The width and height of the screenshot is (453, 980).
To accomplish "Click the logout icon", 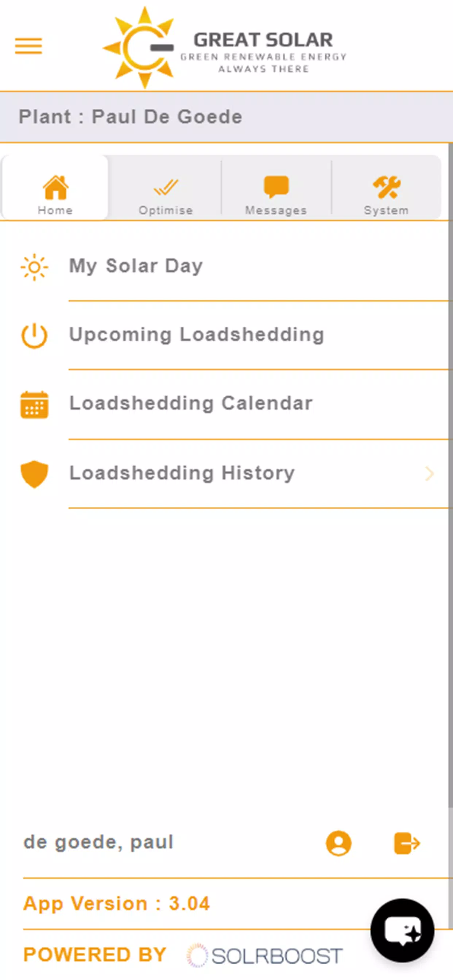I will (x=407, y=843).
